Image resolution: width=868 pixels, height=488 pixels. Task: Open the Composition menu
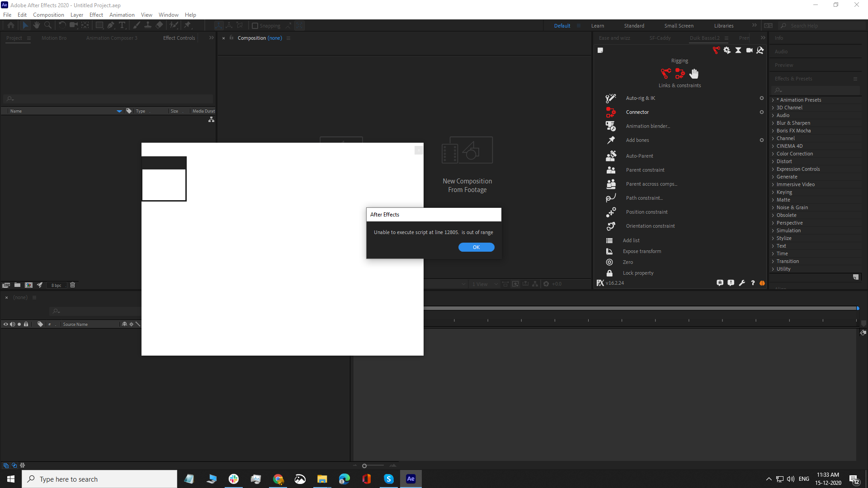click(48, 14)
